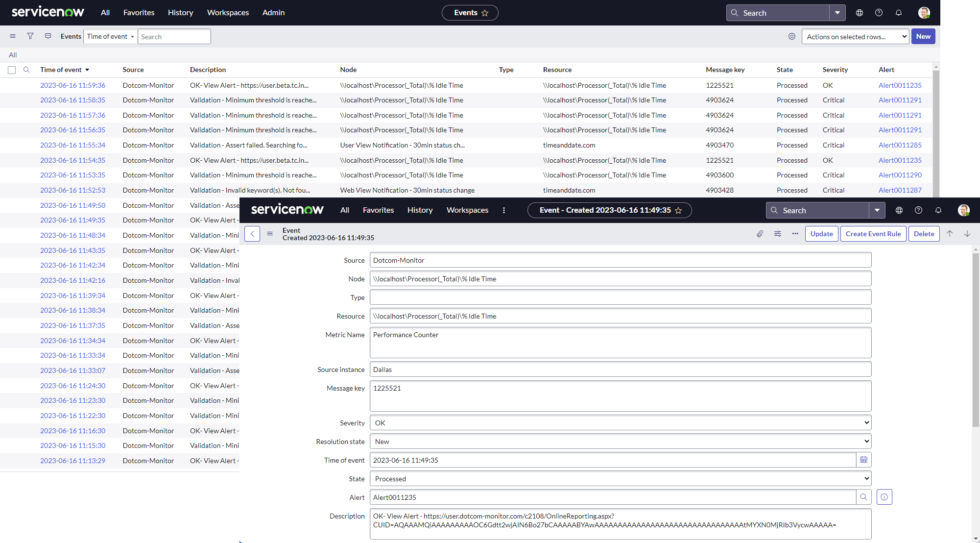Click the info icon next to Alert field
980x543 pixels.
[x=884, y=497]
